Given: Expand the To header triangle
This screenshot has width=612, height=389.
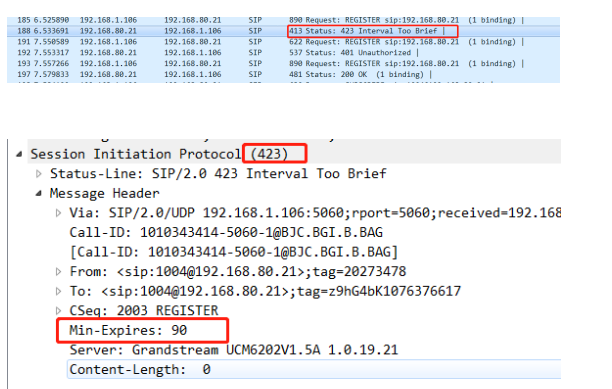Looking at the screenshot, I should pyautogui.click(x=58, y=291).
